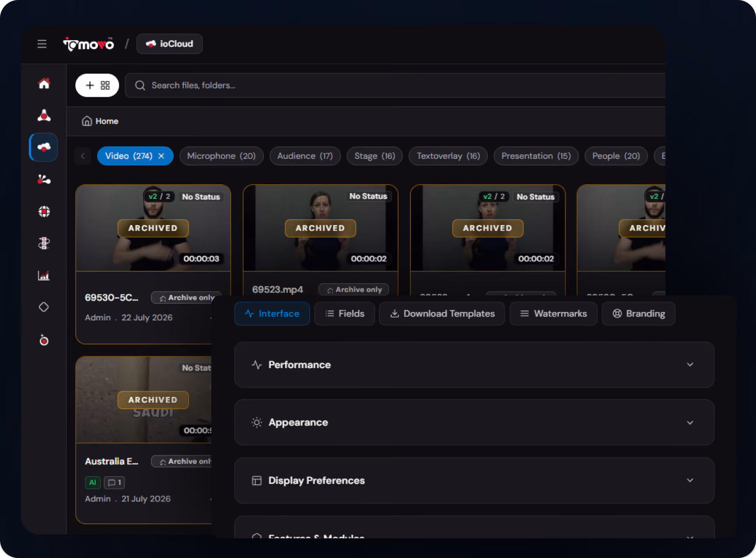The image size is (756, 558).
Task: Open the 69523.mp4 video thumbnail
Action: point(321,228)
